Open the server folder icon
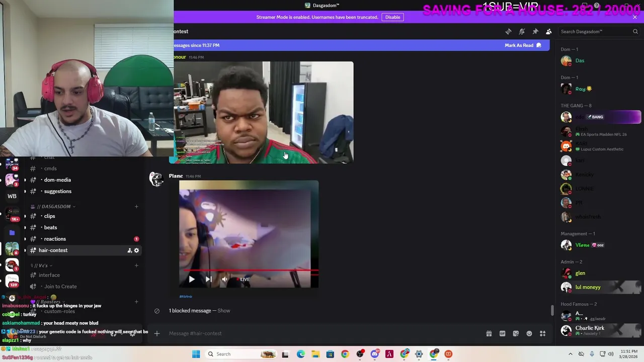The height and width of the screenshot is (362, 644). pos(12,233)
